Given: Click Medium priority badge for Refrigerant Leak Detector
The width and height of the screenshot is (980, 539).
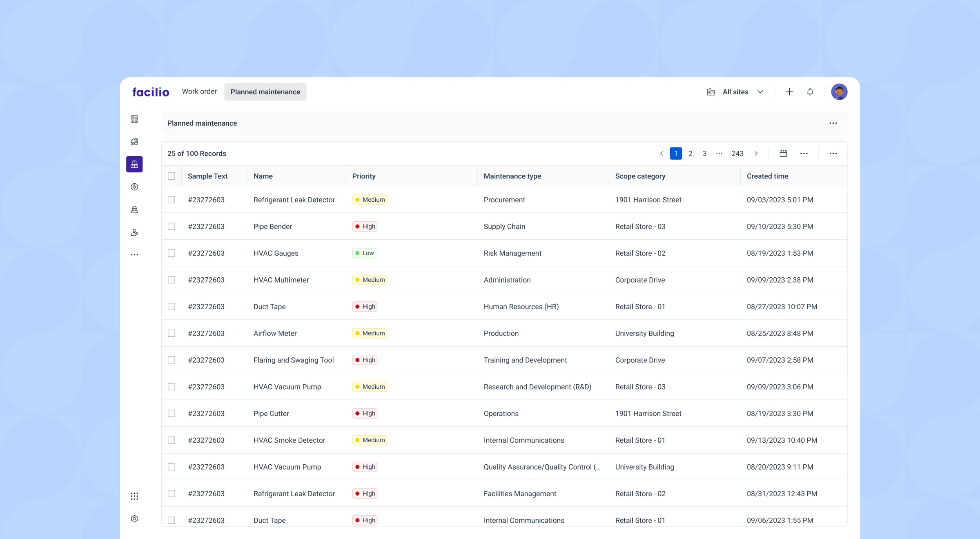Looking at the screenshot, I should (x=370, y=200).
